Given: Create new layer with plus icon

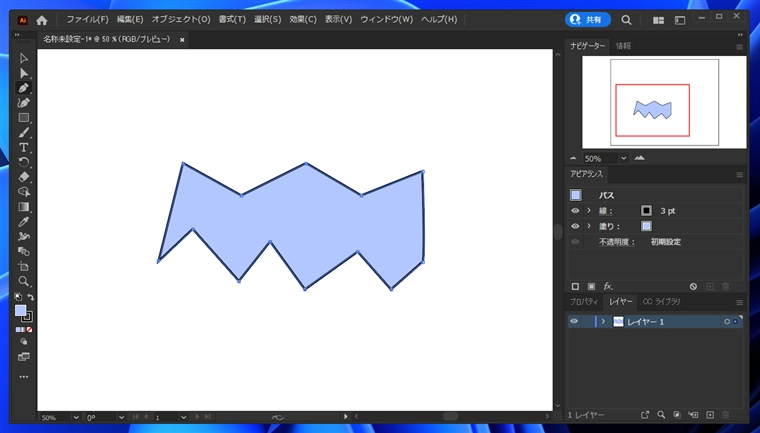Looking at the screenshot, I should [x=710, y=415].
